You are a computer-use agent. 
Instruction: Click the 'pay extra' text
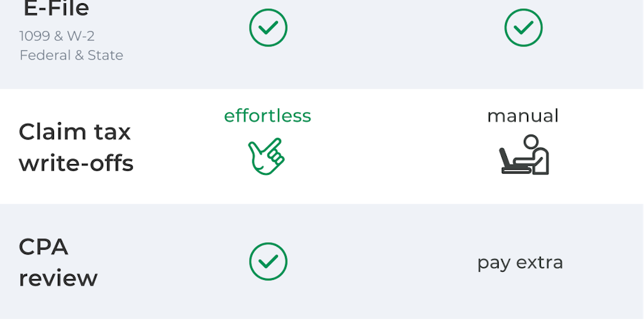pyautogui.click(x=519, y=262)
